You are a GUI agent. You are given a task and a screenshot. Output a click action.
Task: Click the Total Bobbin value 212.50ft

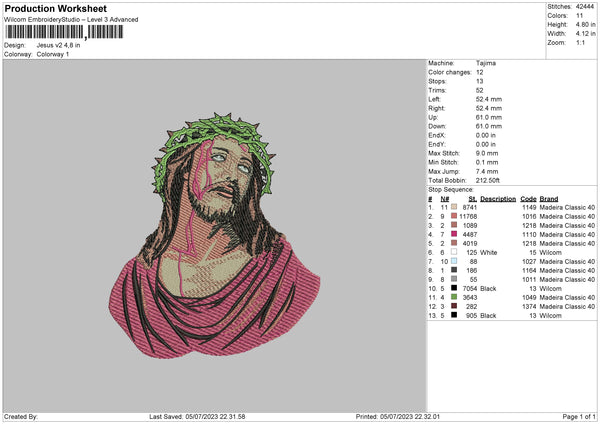click(x=488, y=180)
